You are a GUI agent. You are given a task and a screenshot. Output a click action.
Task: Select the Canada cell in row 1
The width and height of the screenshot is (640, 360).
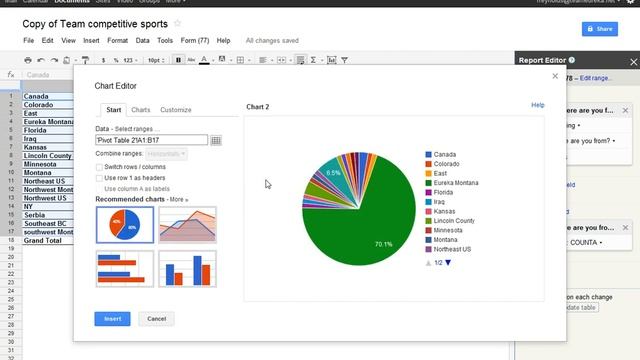48,96
